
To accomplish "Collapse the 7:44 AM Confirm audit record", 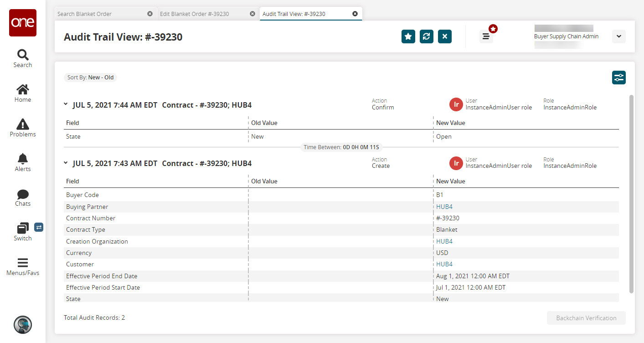I will point(66,104).
